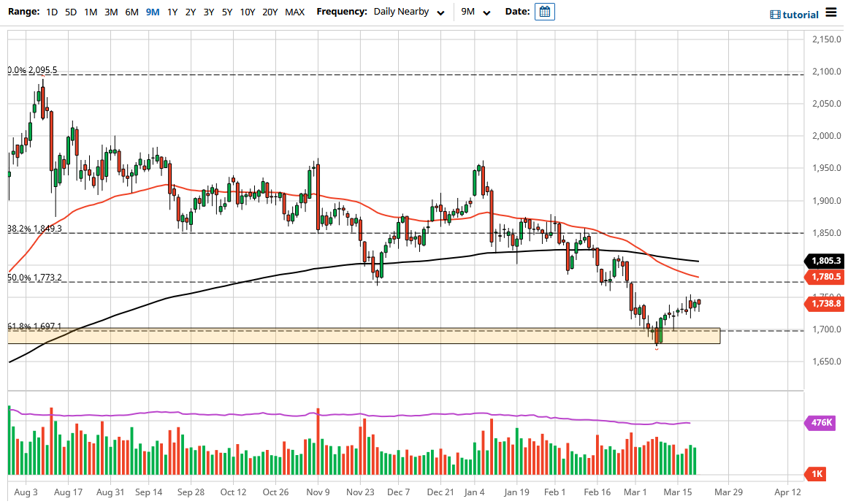Select the 5Y range

click(227, 12)
